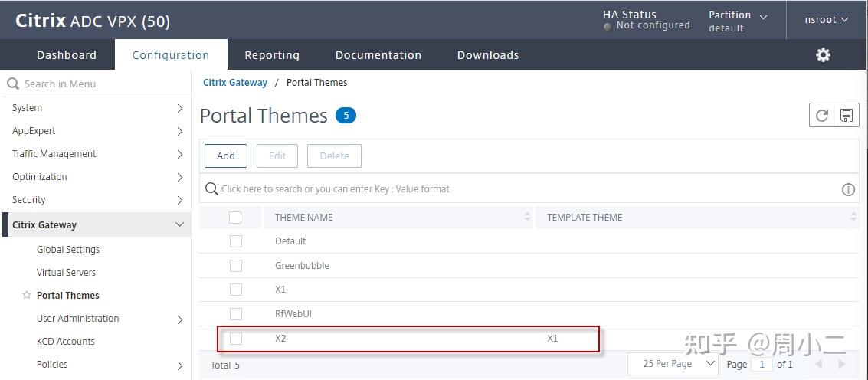Open Virtual Servers in the sidebar
The image size is (868, 380).
(x=66, y=273)
